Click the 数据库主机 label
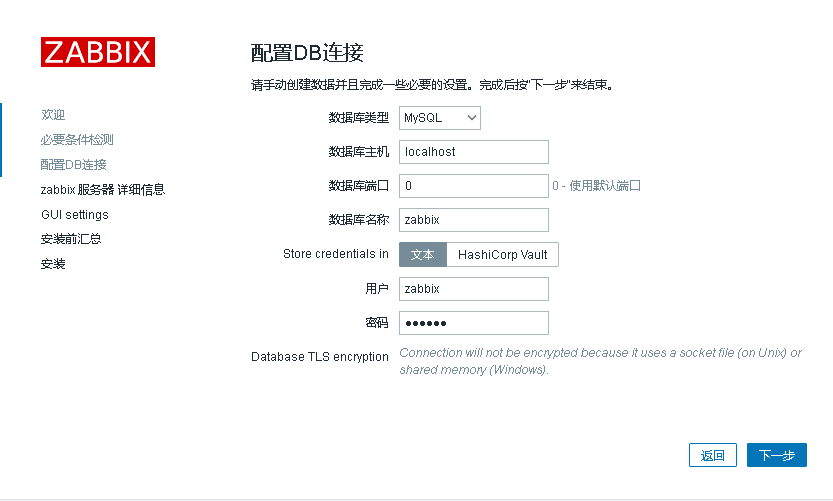 click(359, 152)
